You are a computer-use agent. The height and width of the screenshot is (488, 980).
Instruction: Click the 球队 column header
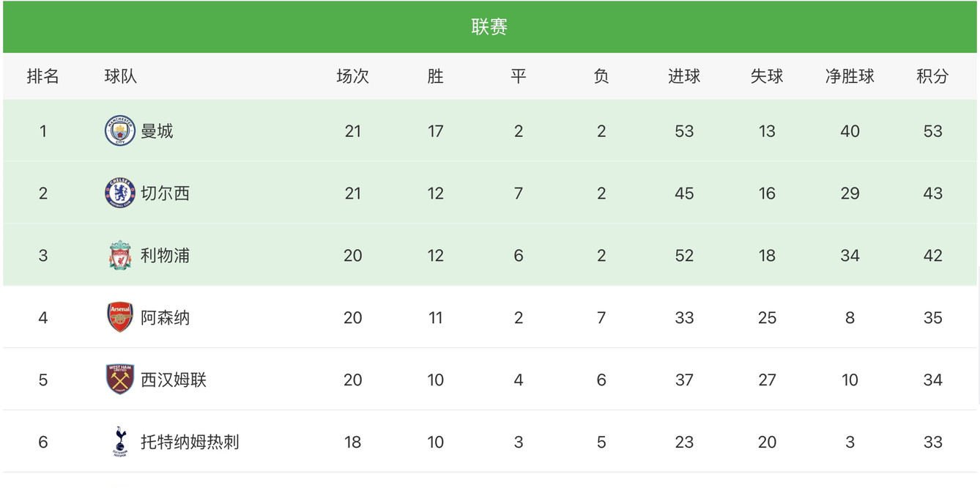click(x=121, y=76)
